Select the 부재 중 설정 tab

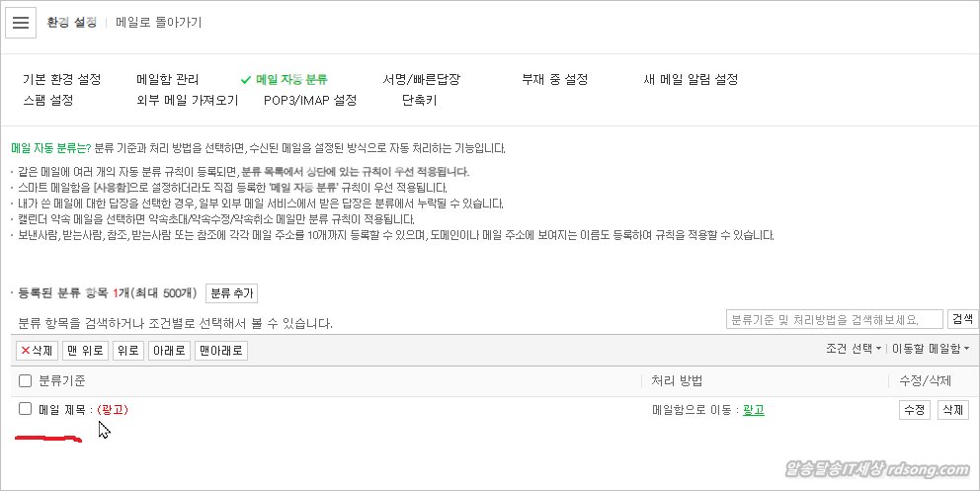coord(555,80)
